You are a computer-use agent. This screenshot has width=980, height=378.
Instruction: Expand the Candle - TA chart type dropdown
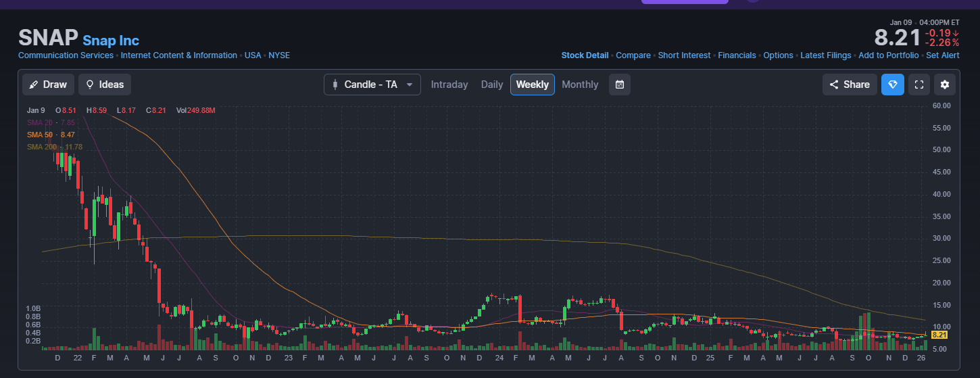pos(372,85)
